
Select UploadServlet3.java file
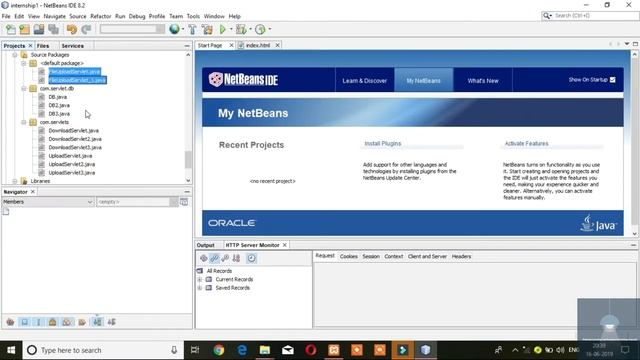(72, 173)
